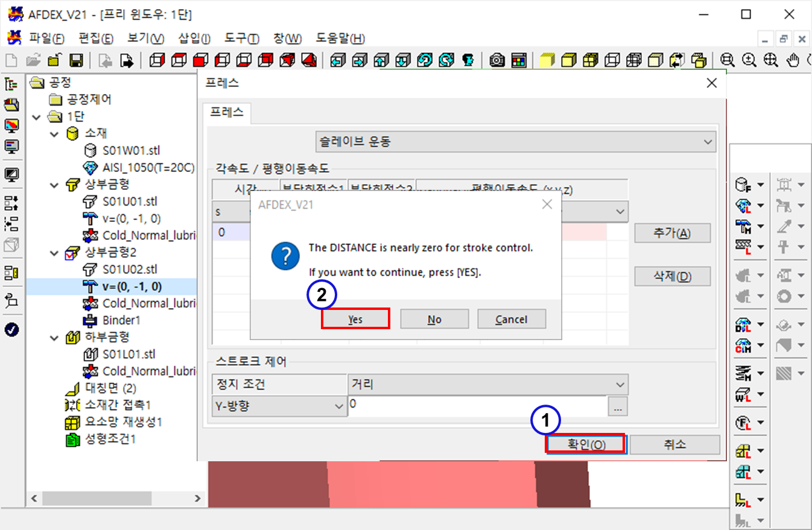Image resolution: width=812 pixels, height=530 pixels.
Task: Click the stroke distance input field
Action: tap(477, 406)
